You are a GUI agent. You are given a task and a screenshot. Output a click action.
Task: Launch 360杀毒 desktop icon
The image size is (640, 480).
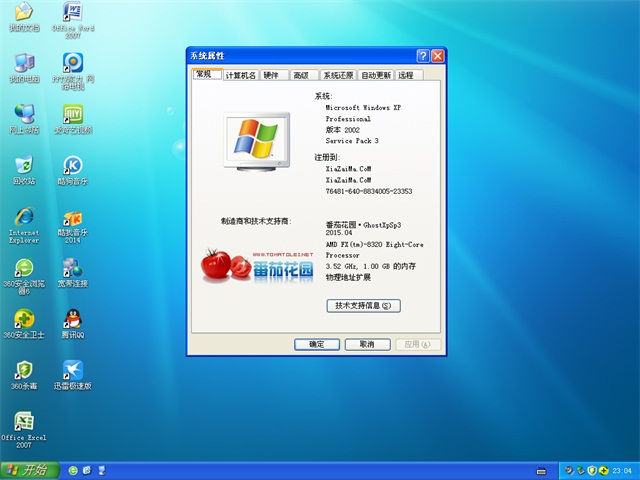[22, 371]
